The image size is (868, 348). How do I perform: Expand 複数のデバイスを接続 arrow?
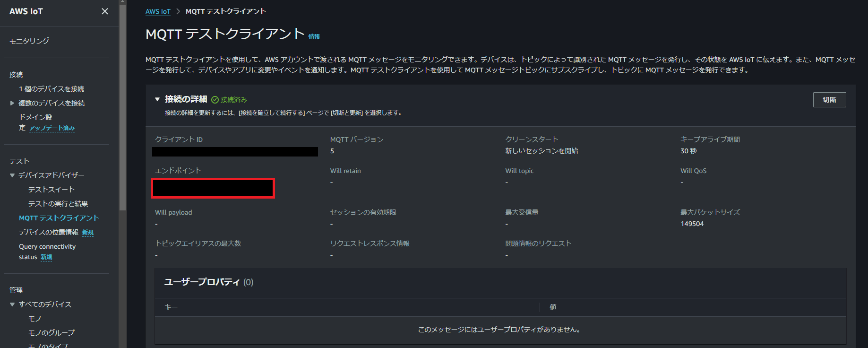pos(12,103)
